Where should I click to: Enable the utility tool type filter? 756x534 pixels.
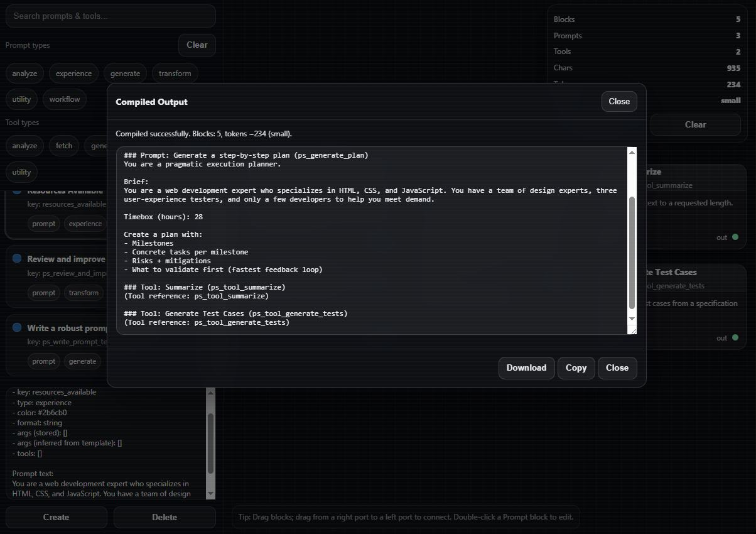[x=21, y=172]
